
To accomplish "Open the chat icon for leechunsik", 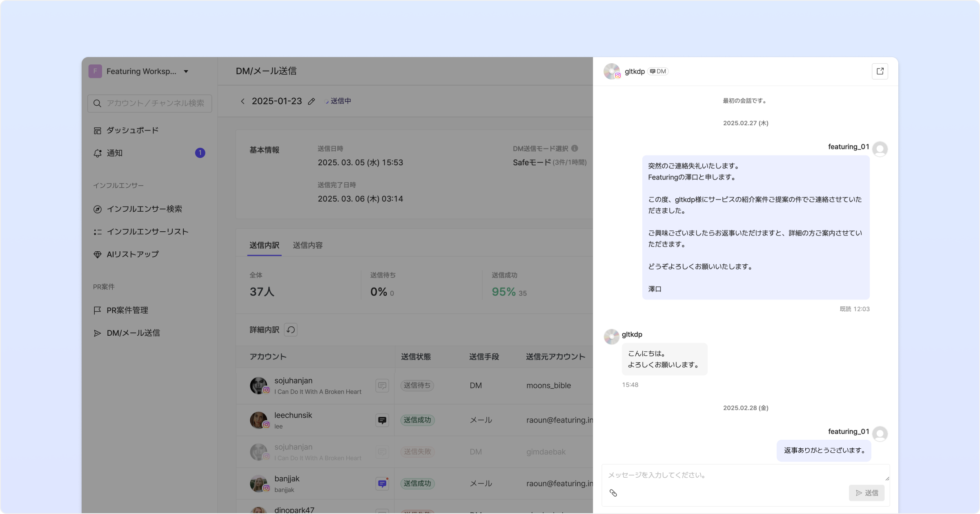I will (x=382, y=420).
